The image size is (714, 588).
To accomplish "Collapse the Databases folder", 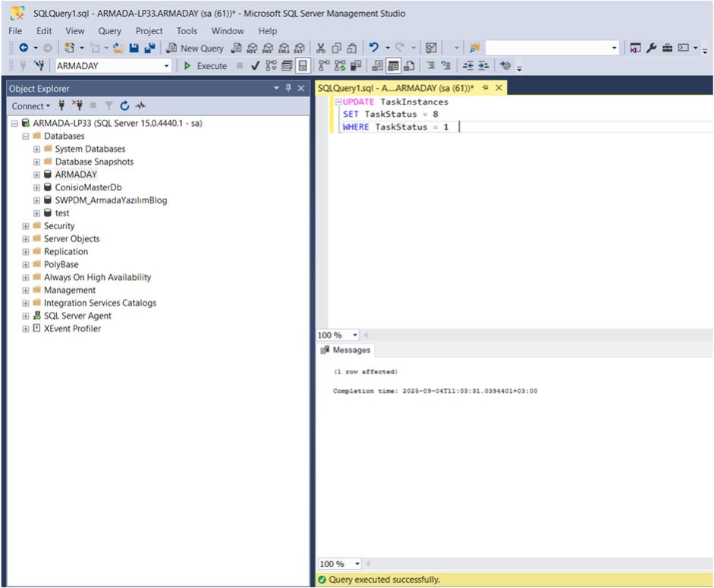I will 26,136.
